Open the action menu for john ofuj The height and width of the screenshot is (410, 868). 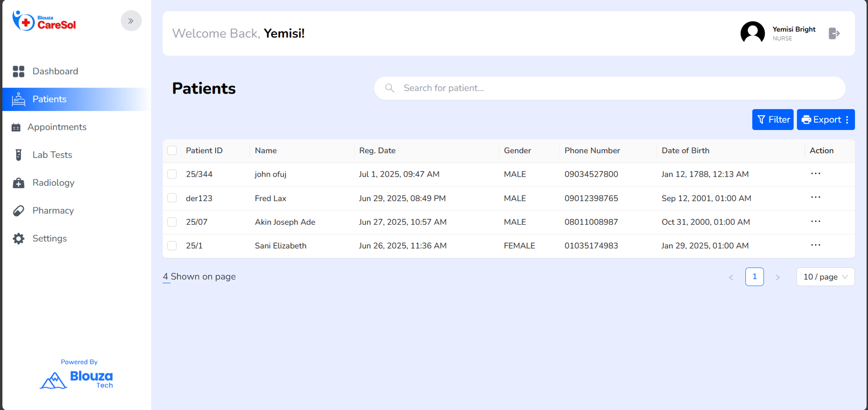[x=815, y=174]
